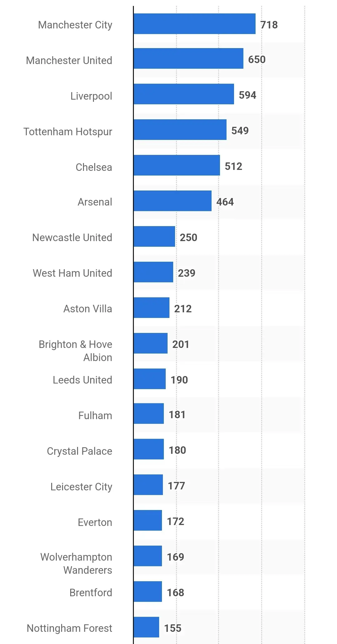Select the Manchester United bar
This screenshot has width=337, height=644.
188,58
